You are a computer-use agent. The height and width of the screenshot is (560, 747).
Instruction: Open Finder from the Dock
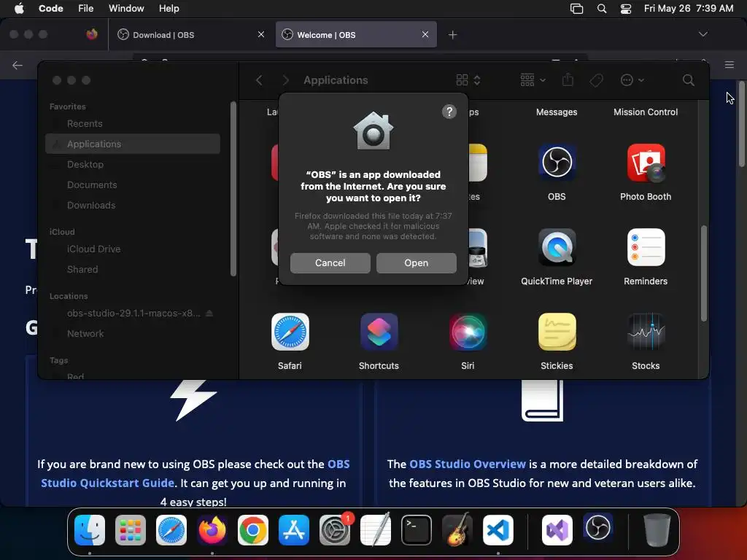[x=90, y=530]
